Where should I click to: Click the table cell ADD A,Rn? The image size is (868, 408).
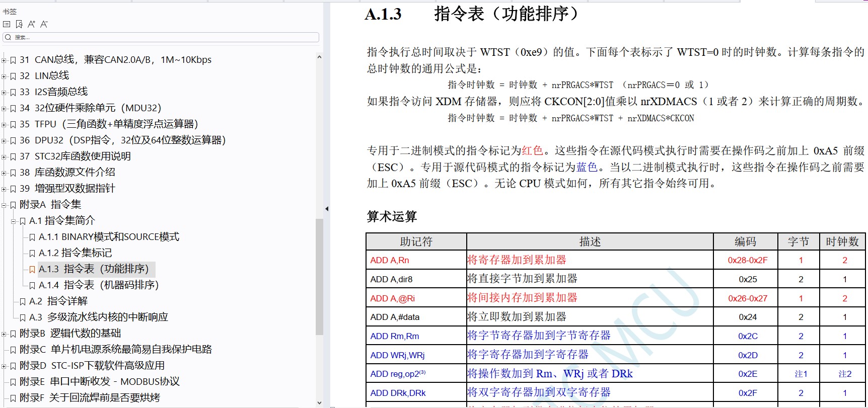coord(416,260)
